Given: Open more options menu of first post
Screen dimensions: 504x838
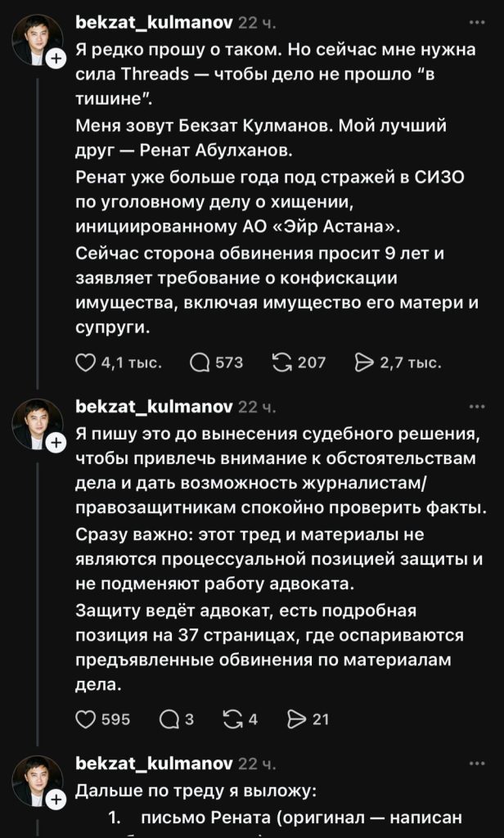Looking at the screenshot, I should (475, 21).
